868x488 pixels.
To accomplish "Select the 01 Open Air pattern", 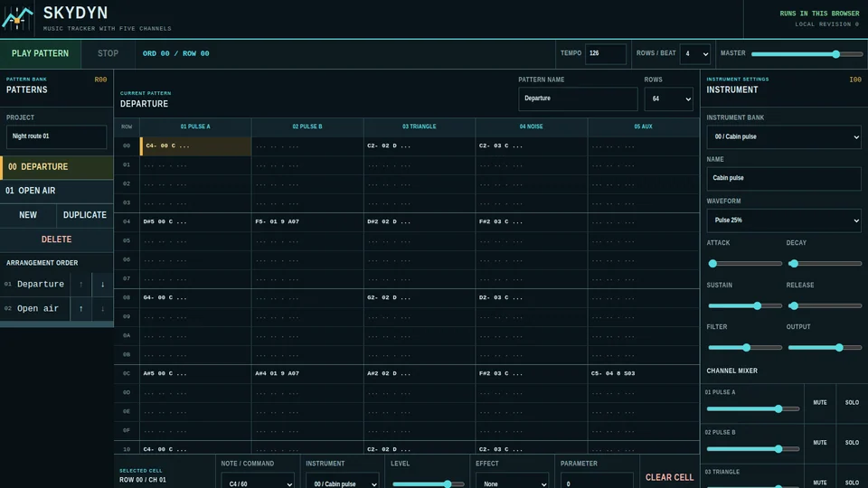I will pyautogui.click(x=57, y=191).
